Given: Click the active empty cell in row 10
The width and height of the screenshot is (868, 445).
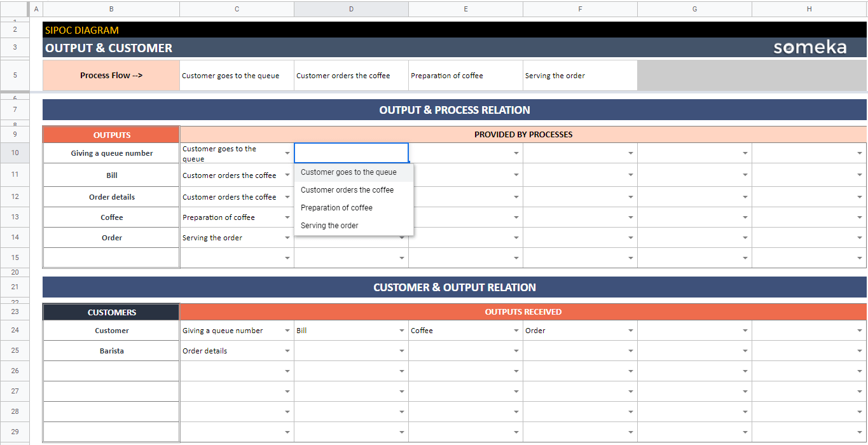Looking at the screenshot, I should [351, 153].
